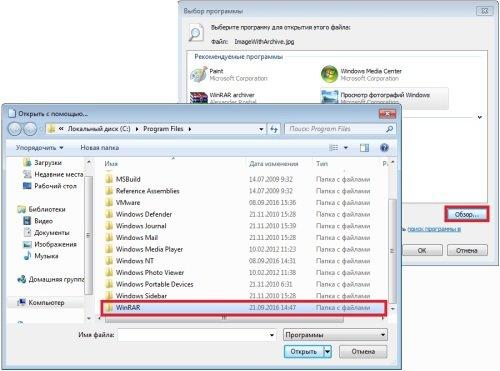Open Библиотеки in the sidebar
500x371 pixels.
[x=41, y=209]
